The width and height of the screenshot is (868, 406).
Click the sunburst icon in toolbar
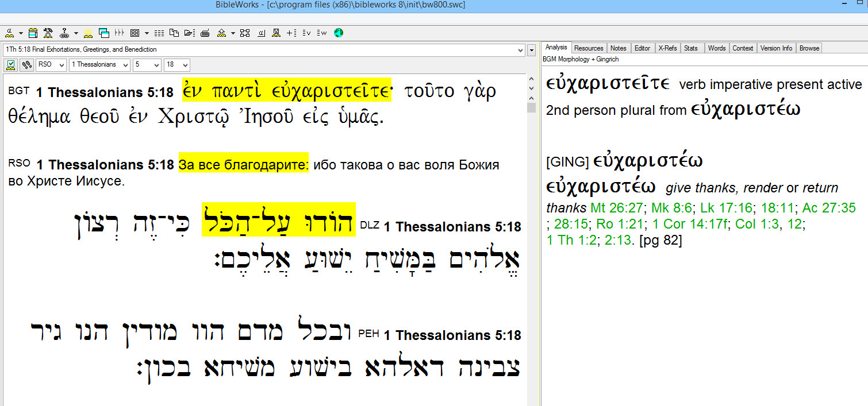pyautogui.click(x=89, y=33)
